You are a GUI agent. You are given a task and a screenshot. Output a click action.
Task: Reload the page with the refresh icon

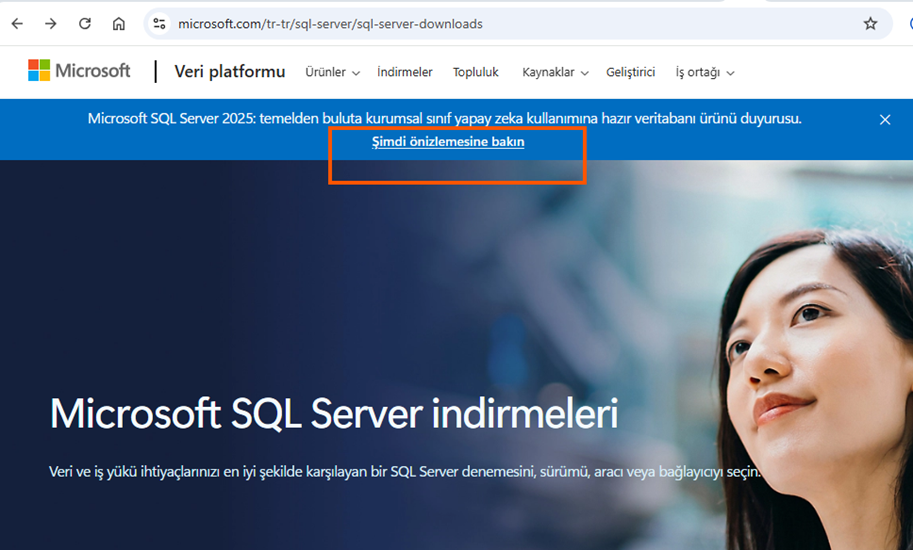(x=85, y=24)
